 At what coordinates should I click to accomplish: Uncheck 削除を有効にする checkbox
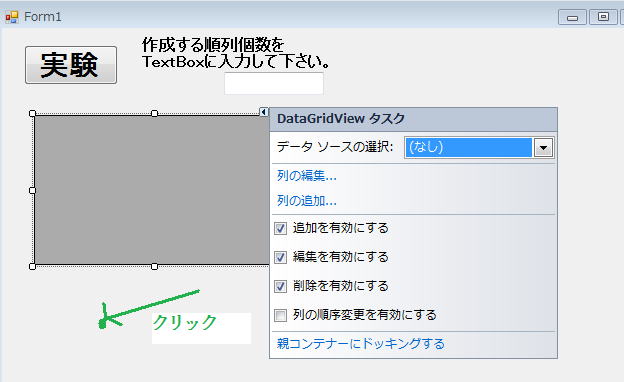pyautogui.click(x=280, y=286)
